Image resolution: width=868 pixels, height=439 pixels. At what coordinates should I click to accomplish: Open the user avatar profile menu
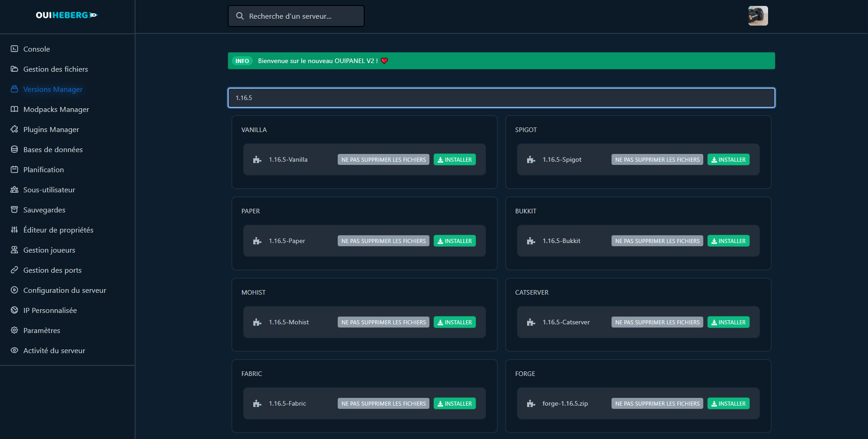pyautogui.click(x=758, y=16)
